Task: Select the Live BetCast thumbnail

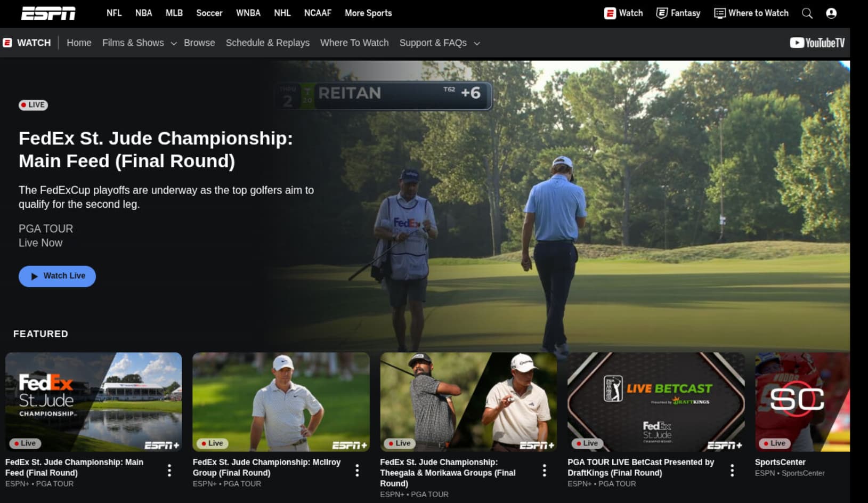Action: pyautogui.click(x=656, y=402)
